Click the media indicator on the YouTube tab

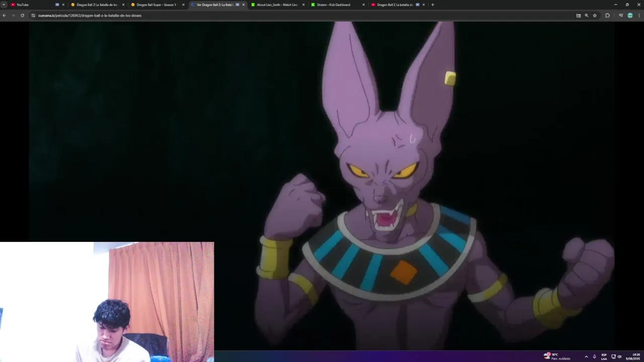[57, 5]
